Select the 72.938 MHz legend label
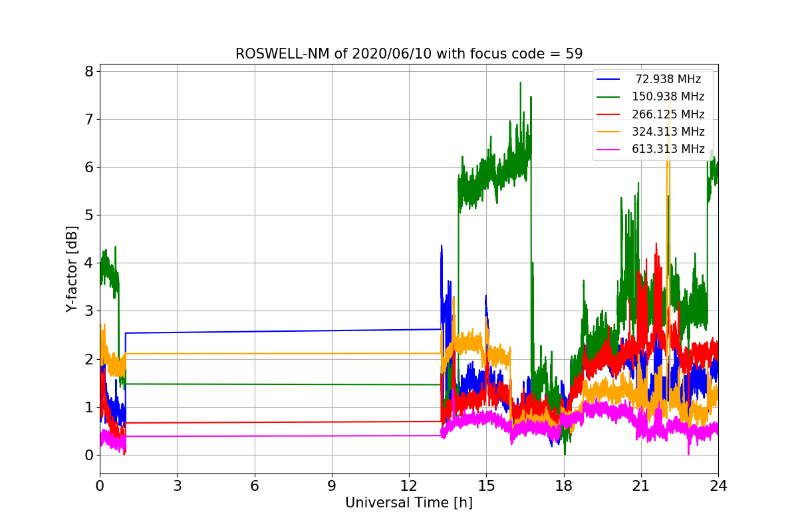Viewport: 798px width, 532px height. (668, 79)
